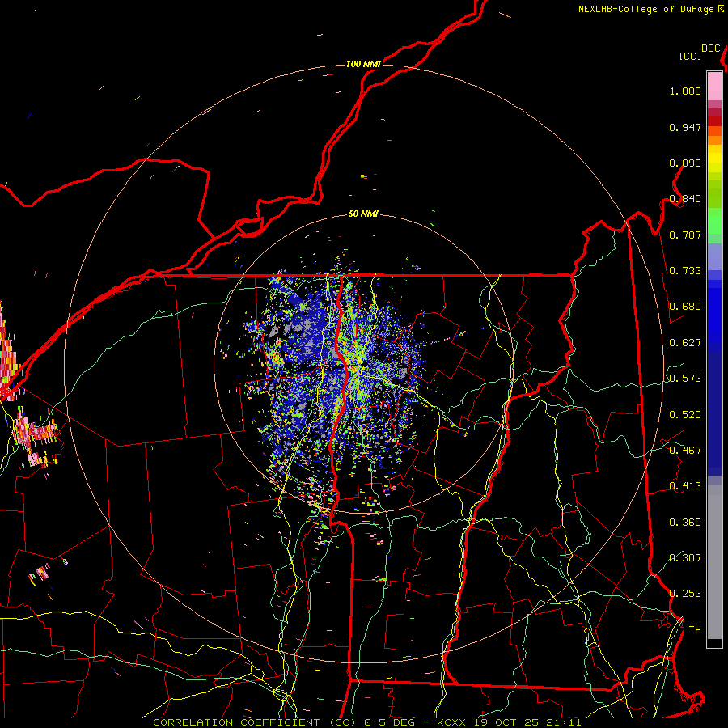The image size is (728, 728).
Task: Click the 100 NMI range ring label
Action: coord(363,64)
